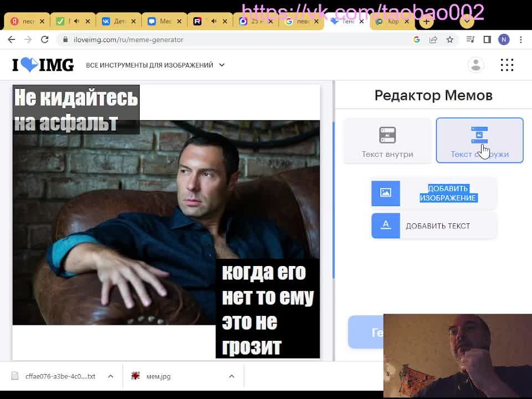Go back to the previous page
Screen dimensions: 532x399
coord(12,40)
